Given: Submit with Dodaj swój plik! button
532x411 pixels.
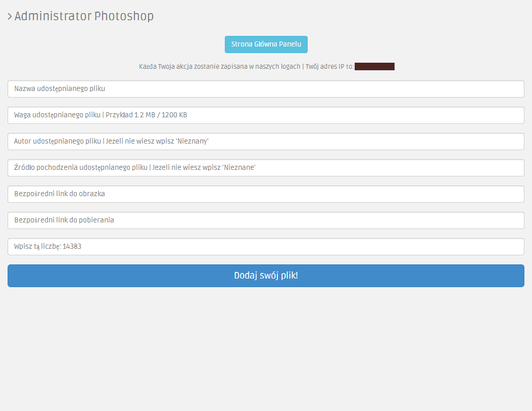Looking at the screenshot, I should [x=266, y=276].
